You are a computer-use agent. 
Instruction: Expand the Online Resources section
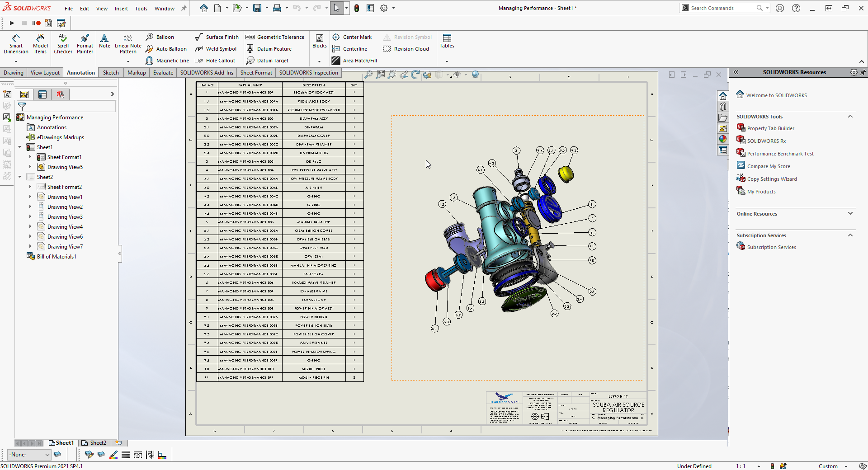(850, 214)
